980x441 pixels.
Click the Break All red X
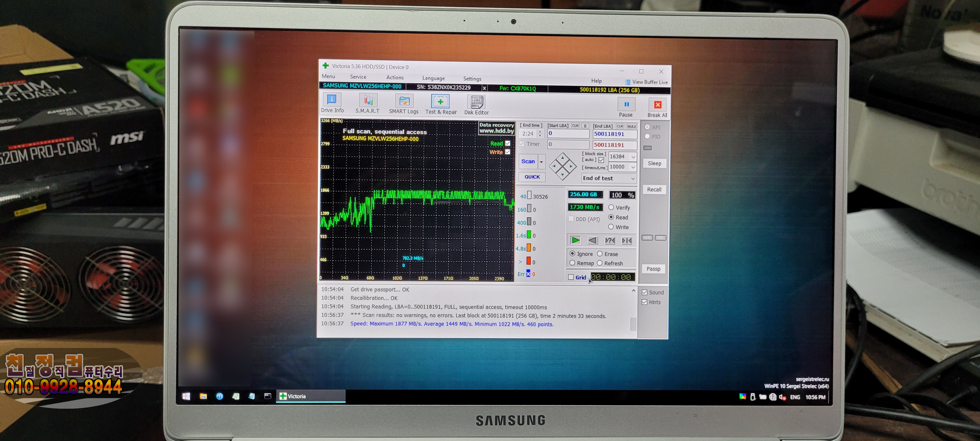657,105
